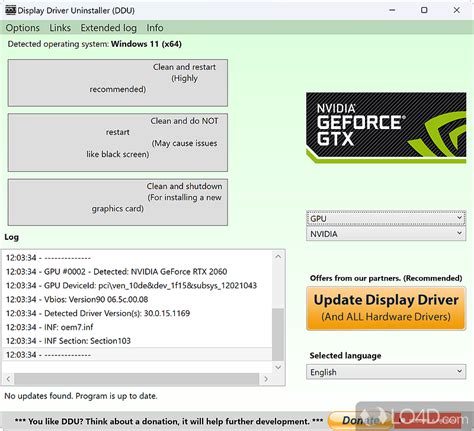Open the GPU device type dropdown
474x431 pixels.
386,218
